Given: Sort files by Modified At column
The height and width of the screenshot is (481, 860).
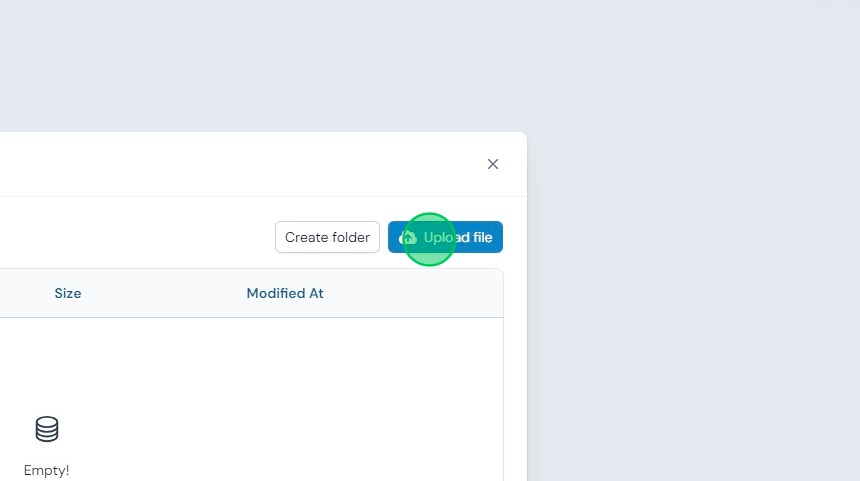Looking at the screenshot, I should point(285,293).
